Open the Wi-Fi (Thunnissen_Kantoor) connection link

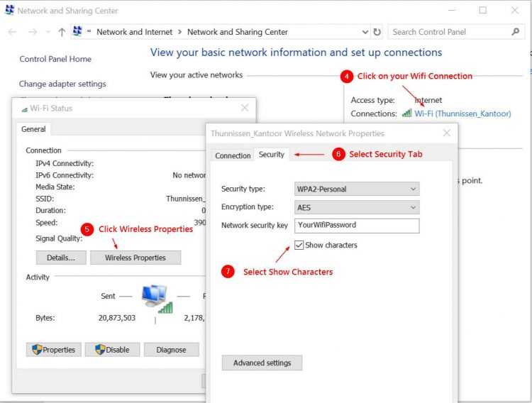tap(462, 114)
